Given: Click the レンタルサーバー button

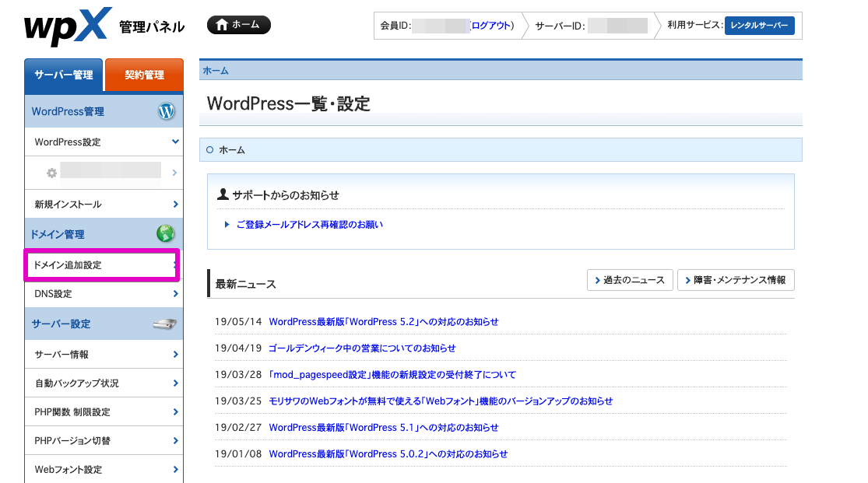Looking at the screenshot, I should [x=759, y=25].
